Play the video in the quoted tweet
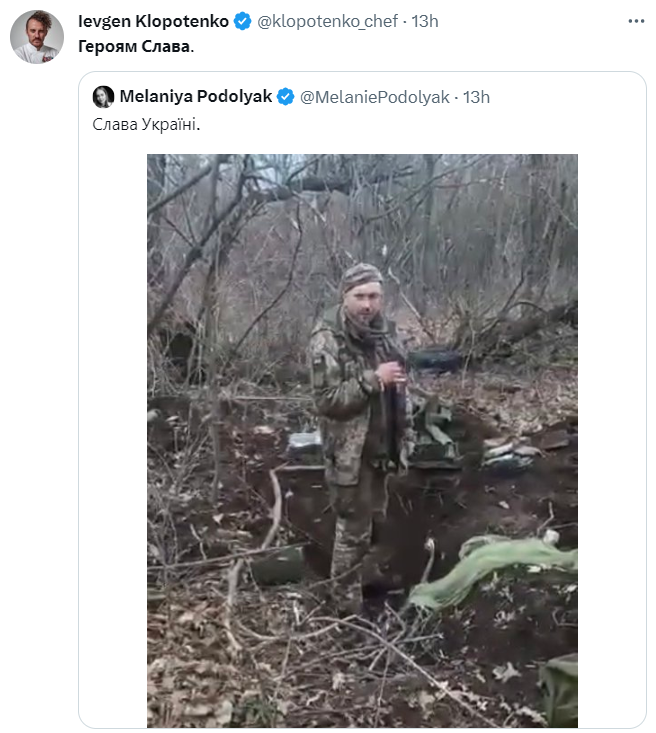 [x=362, y=440]
